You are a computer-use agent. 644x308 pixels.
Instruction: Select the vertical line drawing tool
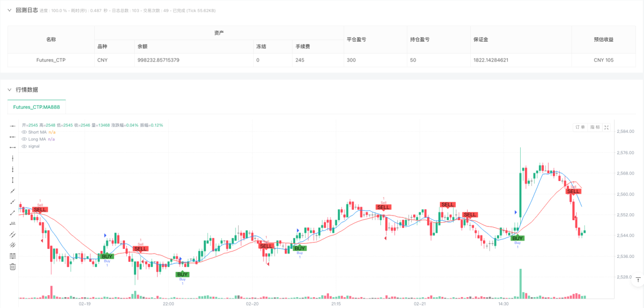pyautogui.click(x=13, y=159)
